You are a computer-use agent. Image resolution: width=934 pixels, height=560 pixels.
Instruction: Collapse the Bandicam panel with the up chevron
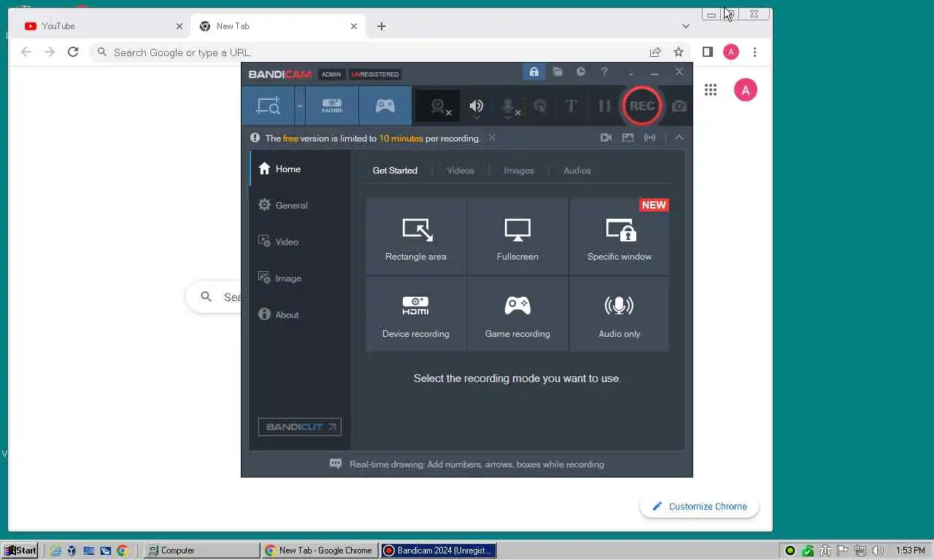[x=679, y=137]
